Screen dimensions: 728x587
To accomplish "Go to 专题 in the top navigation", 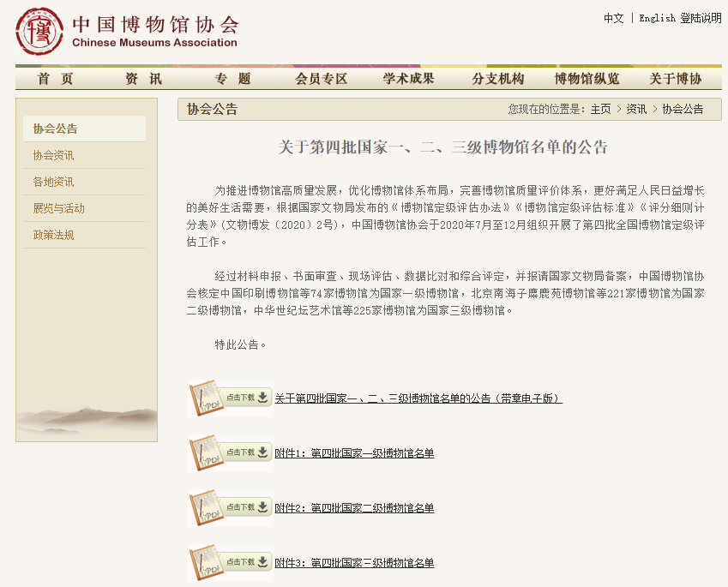I will click(232, 79).
